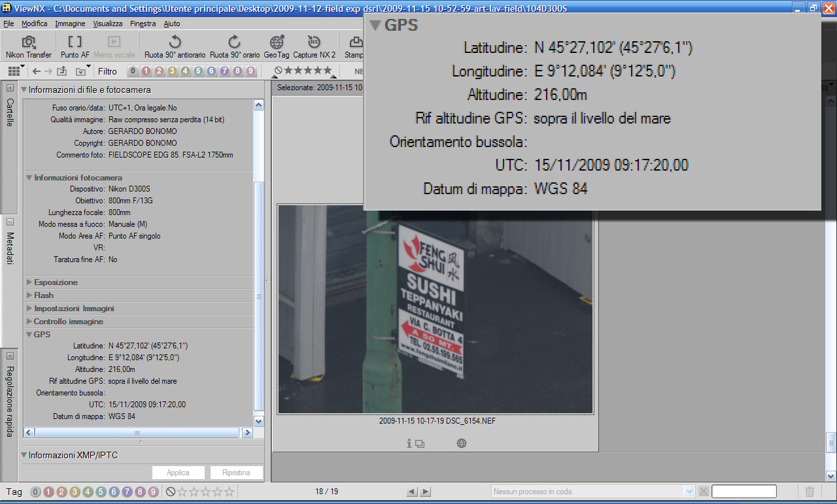Open the Immagine menu

click(x=70, y=24)
